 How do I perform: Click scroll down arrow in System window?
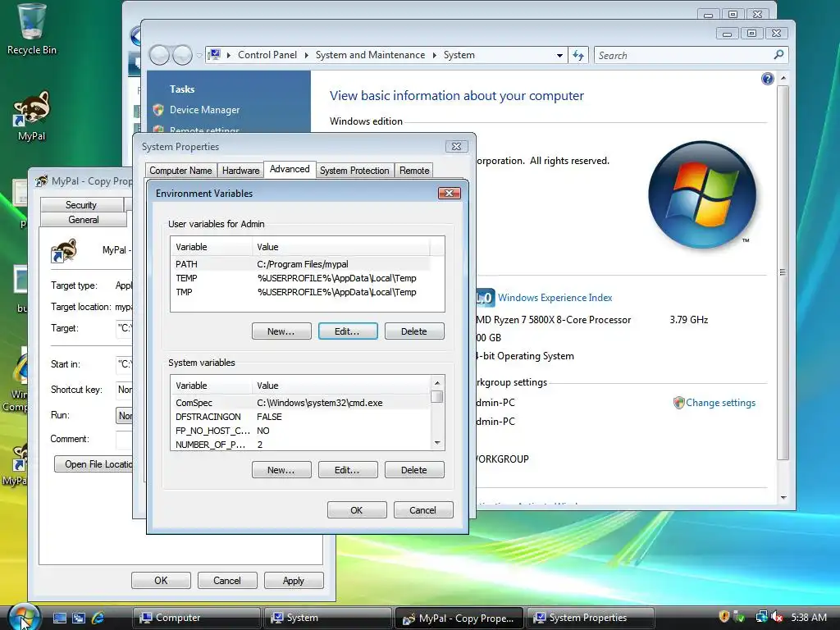pyautogui.click(x=783, y=498)
